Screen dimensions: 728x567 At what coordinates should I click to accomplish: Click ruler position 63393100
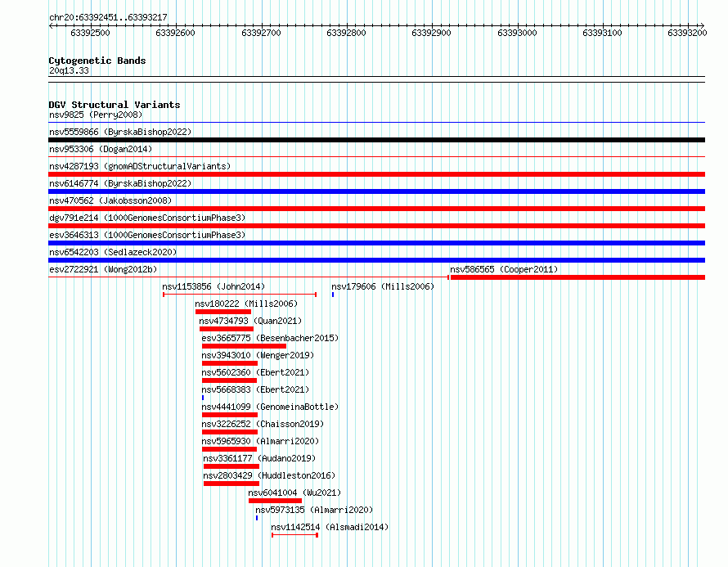pyautogui.click(x=602, y=33)
